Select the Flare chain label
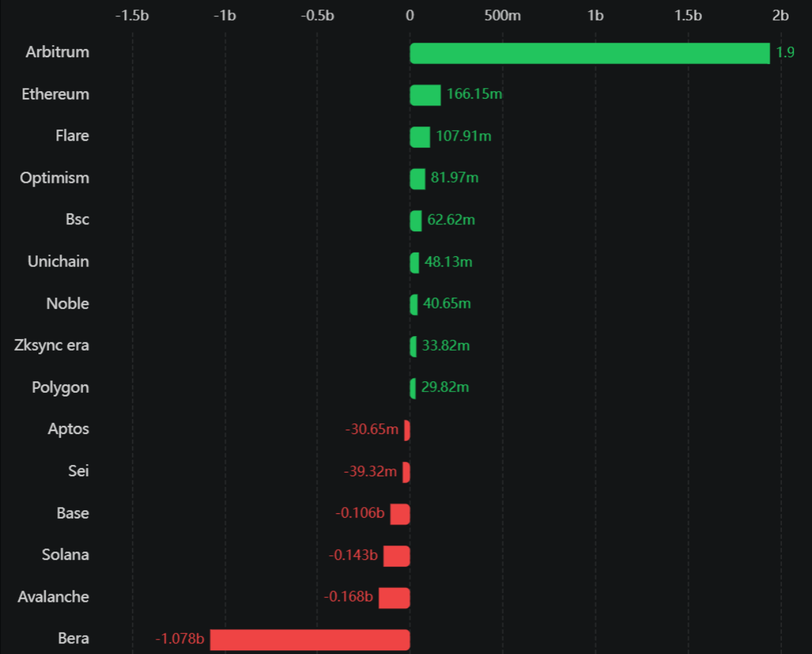 click(x=72, y=136)
